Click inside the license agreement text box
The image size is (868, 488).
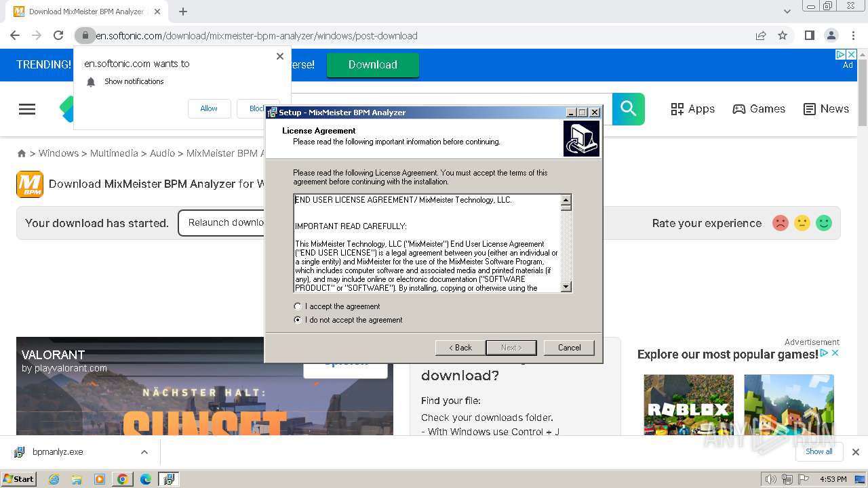click(x=427, y=243)
